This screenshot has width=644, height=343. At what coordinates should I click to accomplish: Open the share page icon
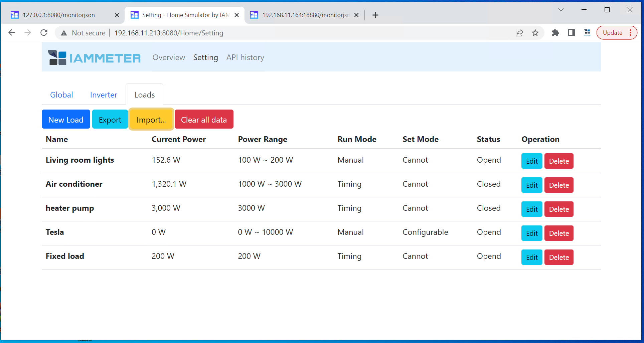(x=519, y=33)
